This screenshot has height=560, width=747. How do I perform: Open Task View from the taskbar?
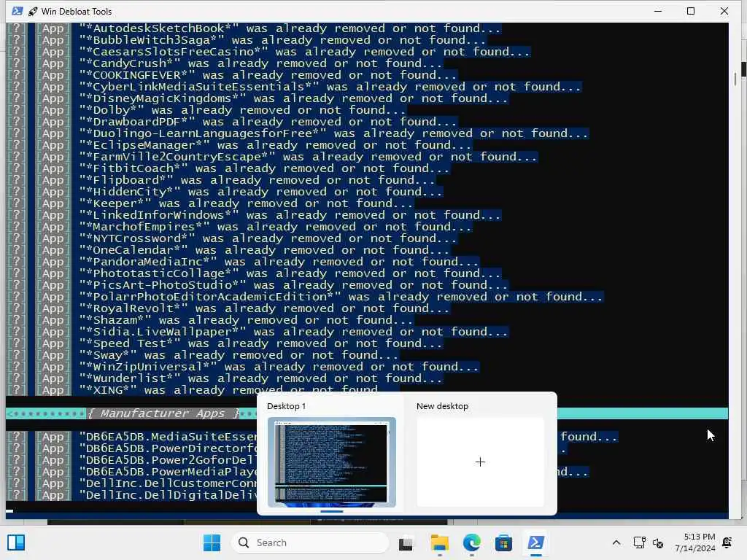pos(406,542)
